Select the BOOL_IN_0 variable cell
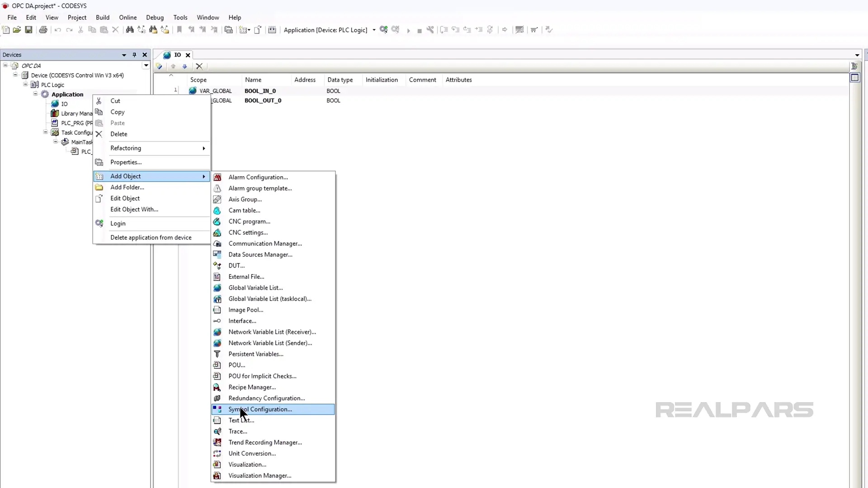The width and height of the screenshot is (868, 488). pyautogui.click(x=260, y=91)
